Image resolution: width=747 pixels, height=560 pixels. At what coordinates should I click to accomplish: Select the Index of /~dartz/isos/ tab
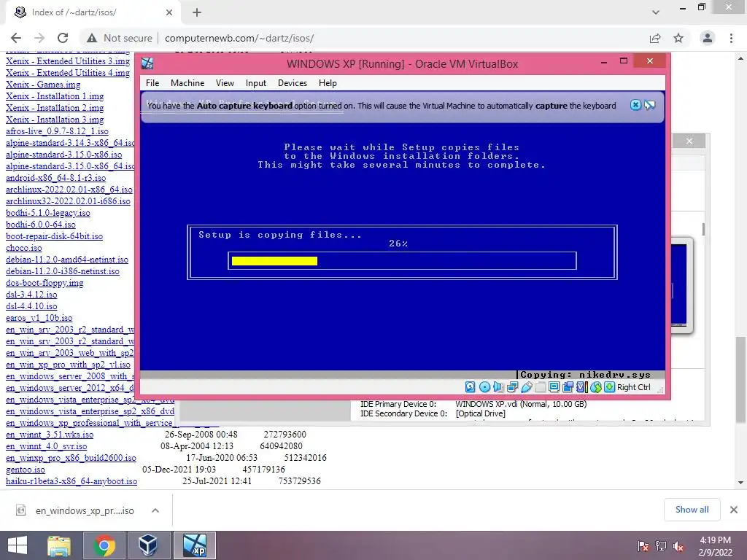coord(93,12)
